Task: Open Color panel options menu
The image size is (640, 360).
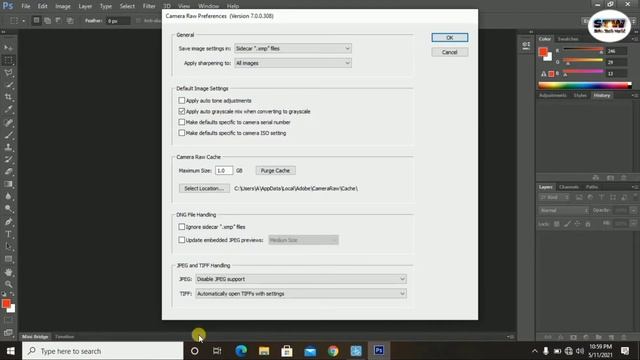Action: [635, 39]
